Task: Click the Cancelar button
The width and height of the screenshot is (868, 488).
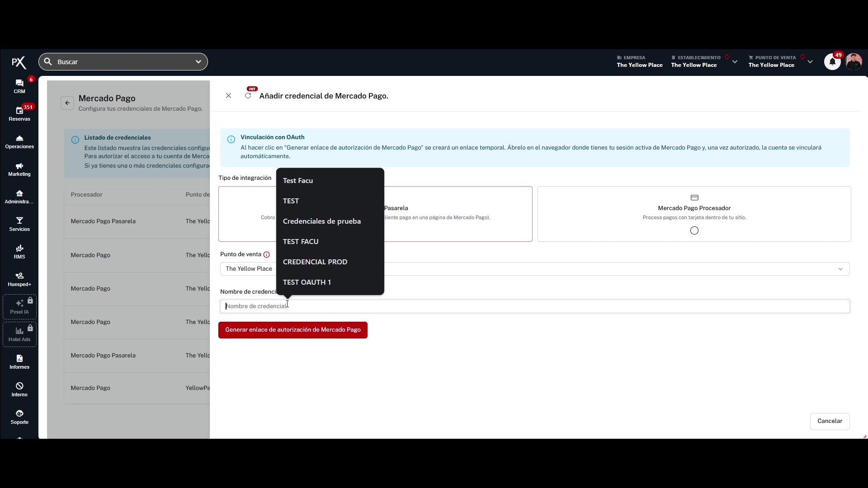Action: tap(830, 421)
